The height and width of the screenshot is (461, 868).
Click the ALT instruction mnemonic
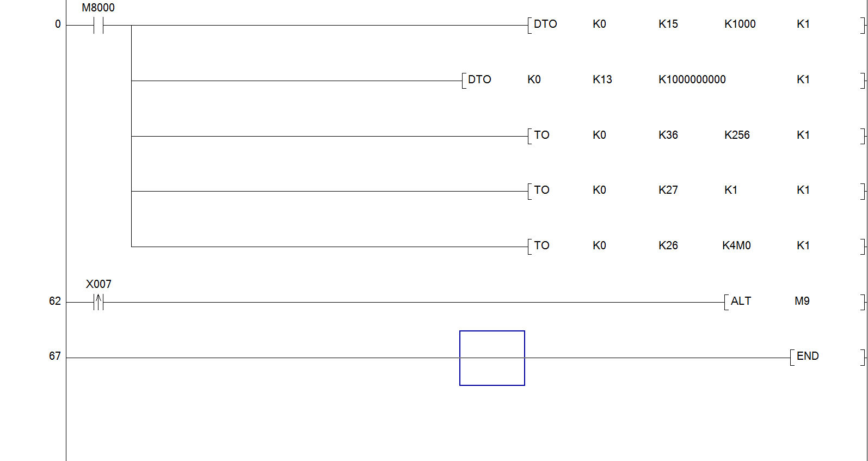click(x=740, y=302)
